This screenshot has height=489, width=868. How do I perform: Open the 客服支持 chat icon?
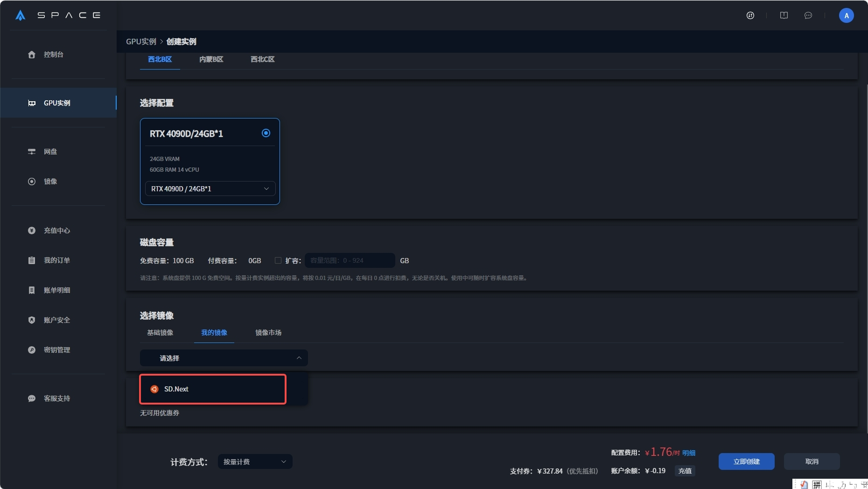click(x=32, y=398)
